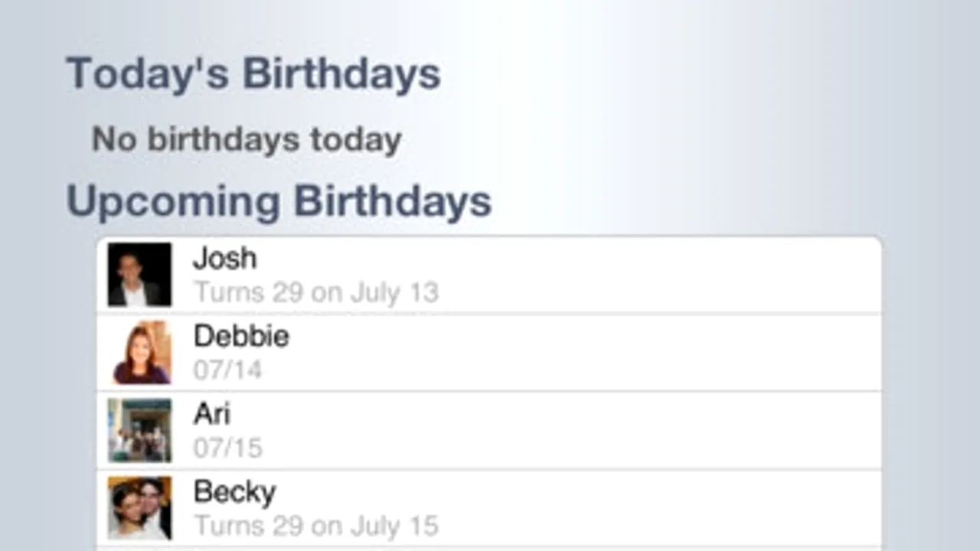Viewport: 980px width, 551px height.
Task: Click the name Ari
Action: (211, 414)
